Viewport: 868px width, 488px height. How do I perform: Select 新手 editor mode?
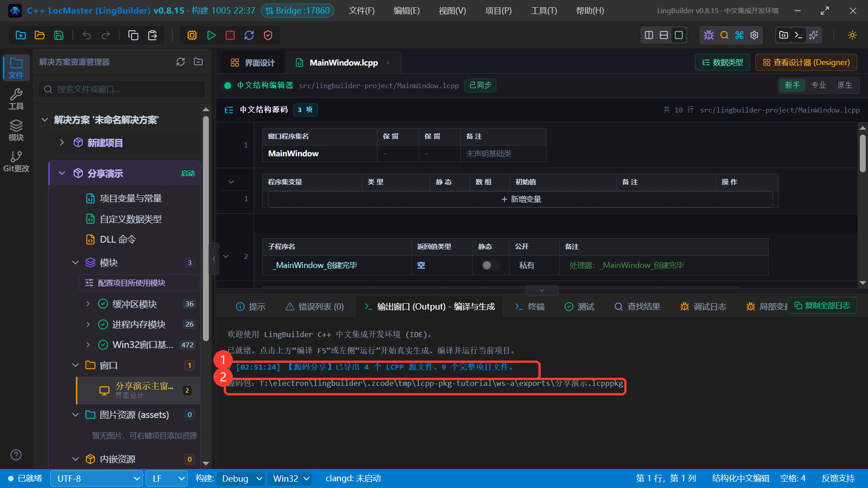[x=792, y=85]
